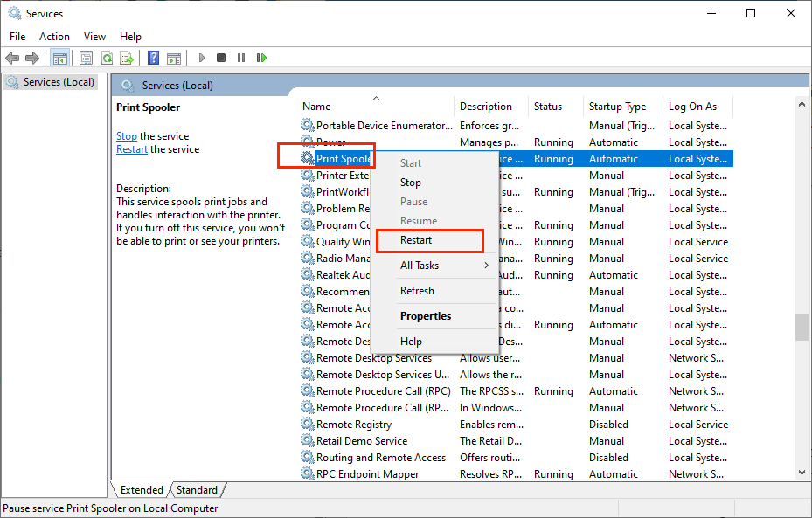Click the Refresh toolbar icon
The image size is (812, 518).
click(x=107, y=58)
